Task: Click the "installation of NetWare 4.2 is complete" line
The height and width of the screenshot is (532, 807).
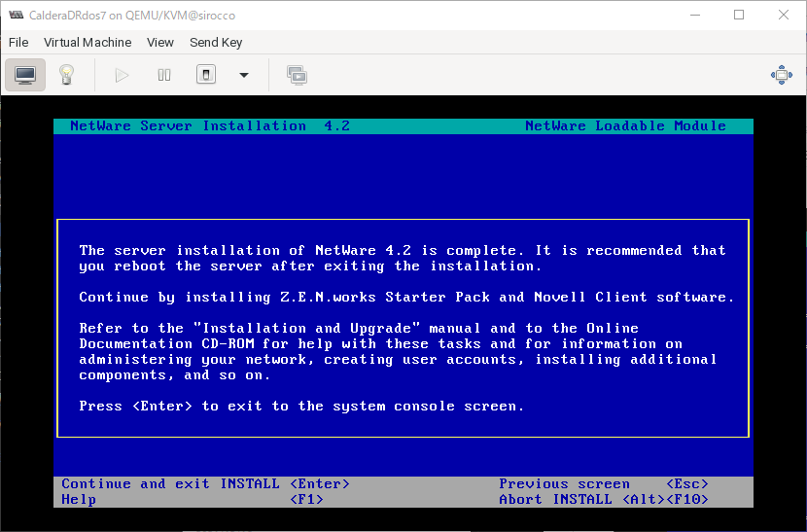Action: pyautogui.click(x=403, y=250)
